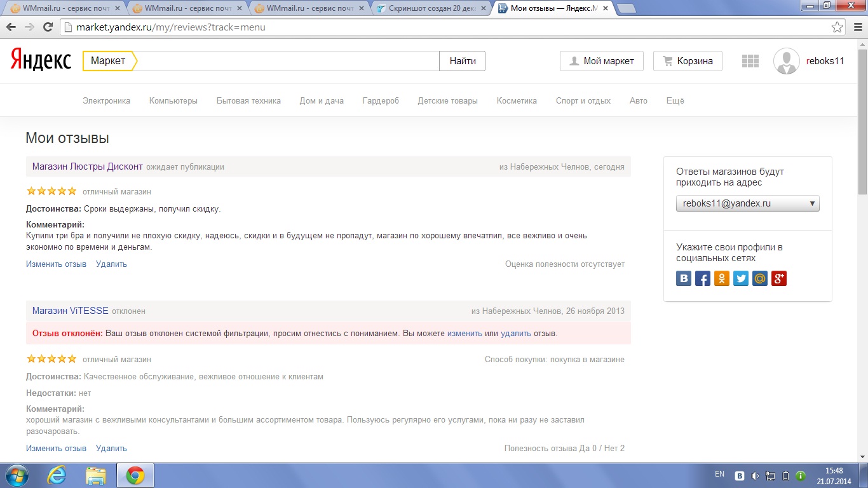This screenshot has width=868, height=488.
Task: Click the reboks11 username link
Action: (x=825, y=61)
